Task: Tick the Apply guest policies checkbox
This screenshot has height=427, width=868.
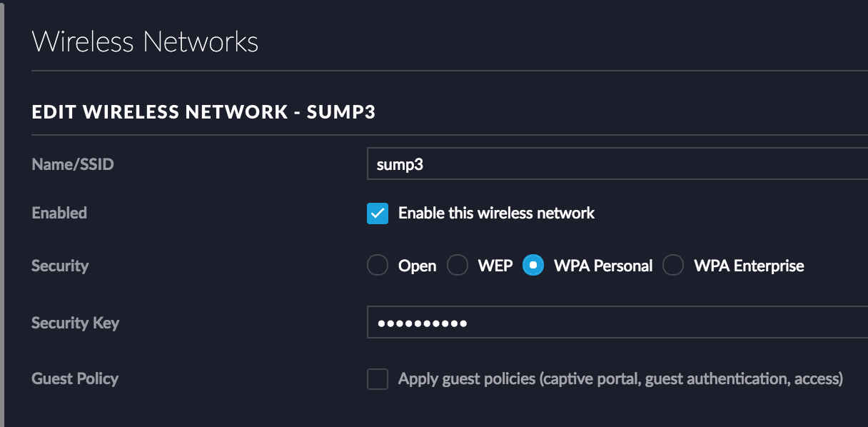Action: pos(378,378)
